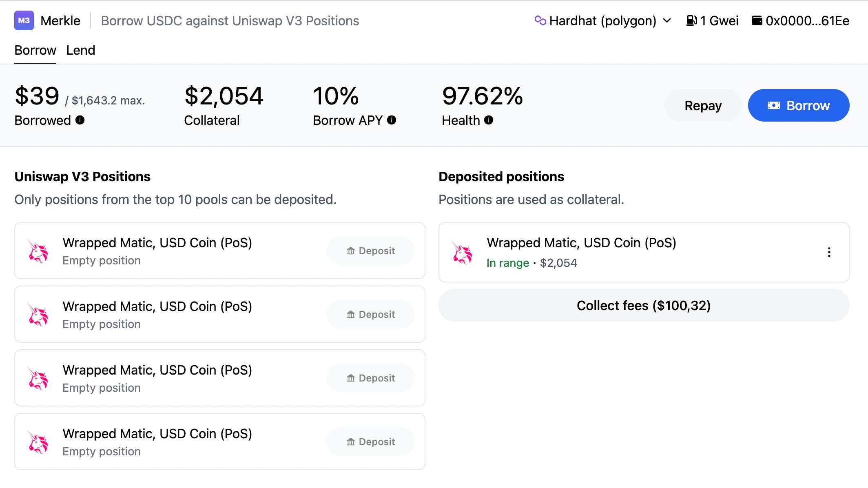Click the Merkle M3 logo icon
Screen dimensions: 868x488
24,20
